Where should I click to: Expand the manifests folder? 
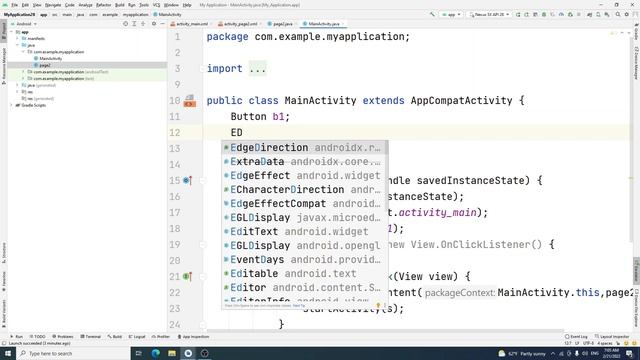[18, 38]
